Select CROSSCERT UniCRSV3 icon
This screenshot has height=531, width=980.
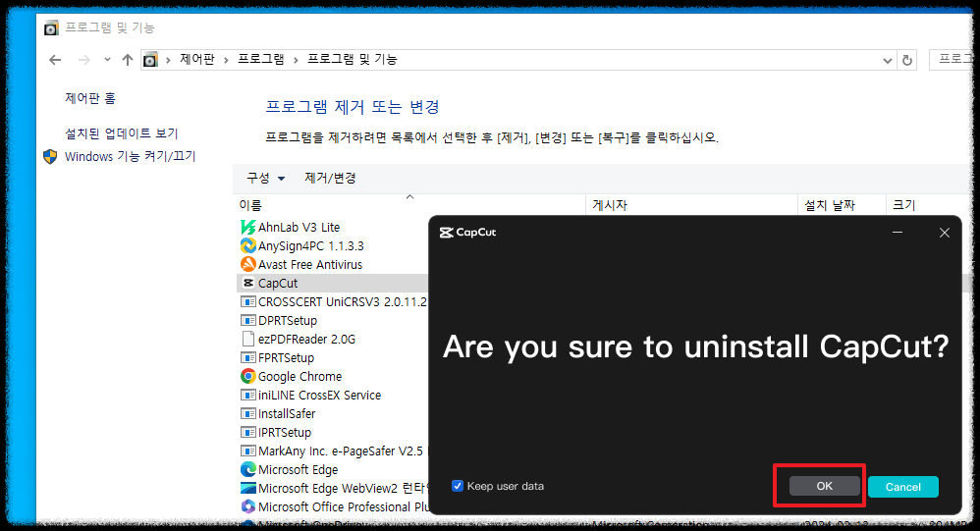(x=248, y=301)
